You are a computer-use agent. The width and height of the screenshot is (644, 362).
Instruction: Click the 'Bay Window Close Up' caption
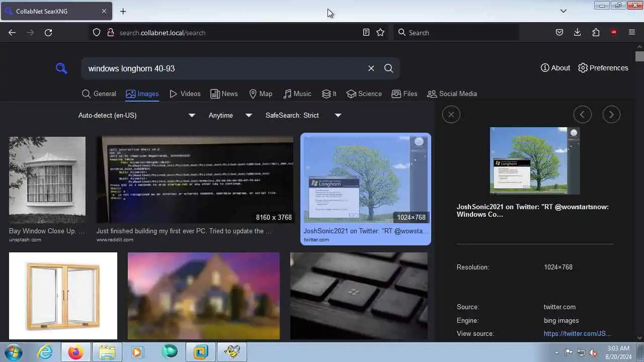coord(47,231)
